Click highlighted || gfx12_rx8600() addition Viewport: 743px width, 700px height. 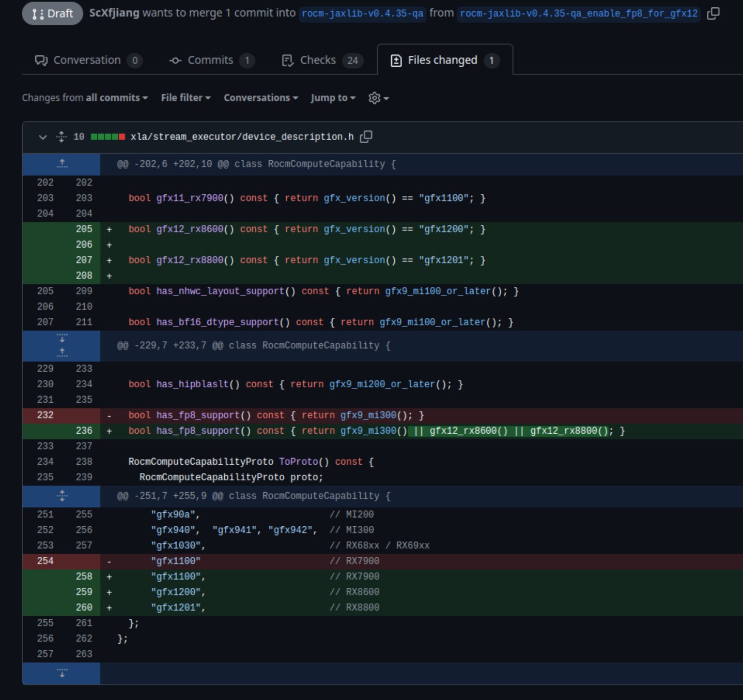(x=461, y=431)
